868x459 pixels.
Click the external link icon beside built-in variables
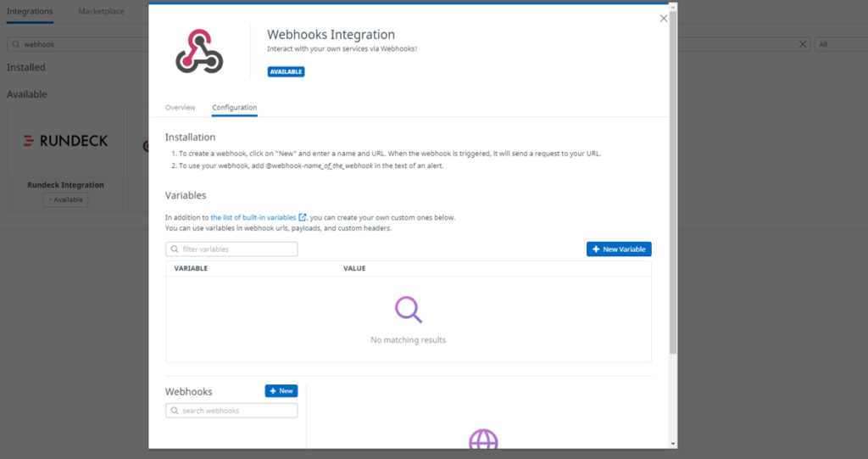point(303,217)
